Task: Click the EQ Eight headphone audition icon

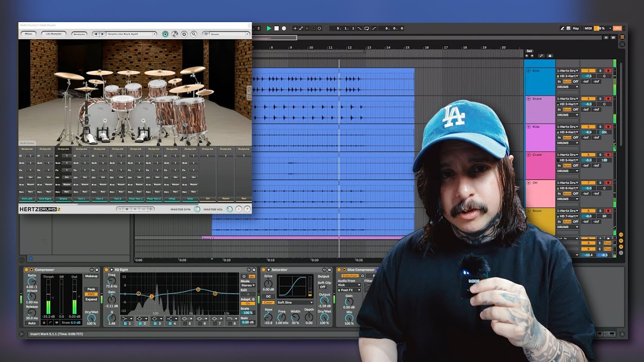Action: click(x=244, y=276)
